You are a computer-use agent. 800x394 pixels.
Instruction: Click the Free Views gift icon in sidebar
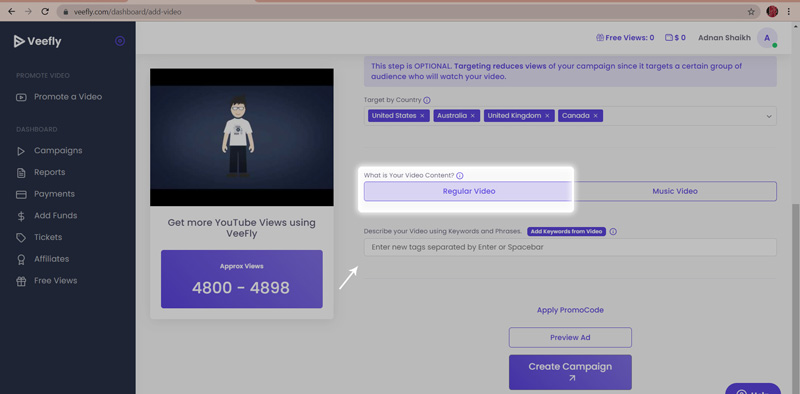tap(21, 281)
